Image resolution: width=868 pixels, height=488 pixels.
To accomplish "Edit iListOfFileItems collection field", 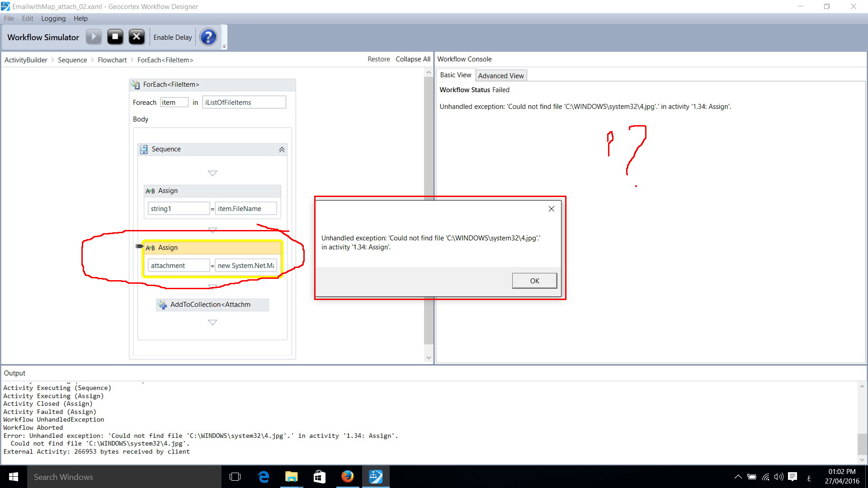I will coord(244,103).
